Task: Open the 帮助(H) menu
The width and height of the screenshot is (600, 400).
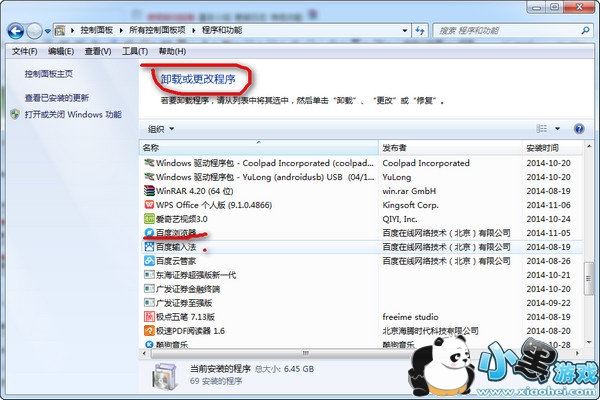Action: coord(172,51)
